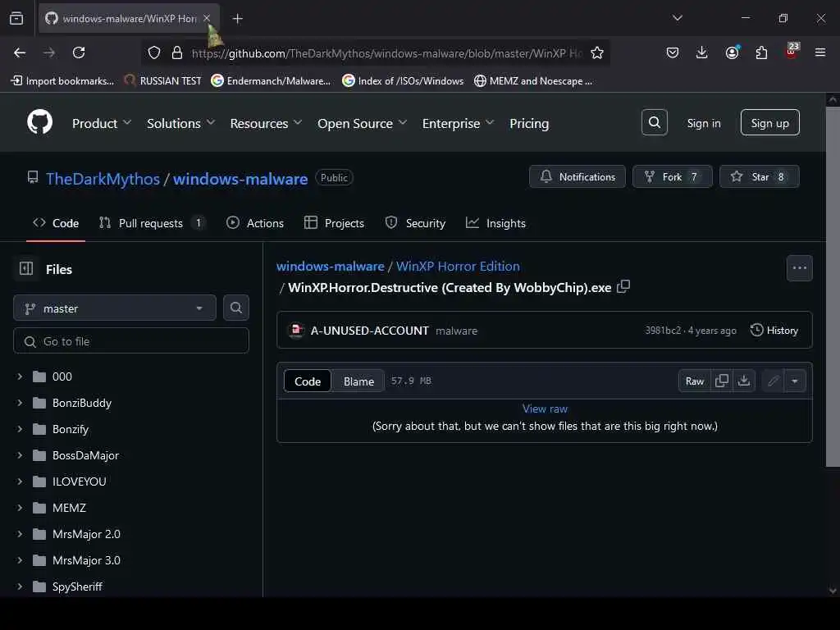Click the shield tracking protection icon
Image resolution: width=840 pixels, height=630 pixels.
(153, 53)
